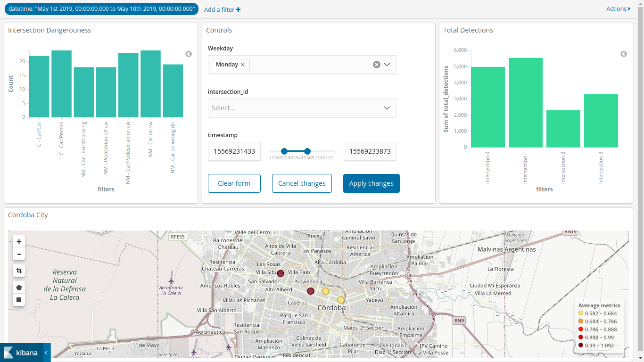Focus the timestamp maximum value field
This screenshot has width=644, height=362.
point(370,151)
